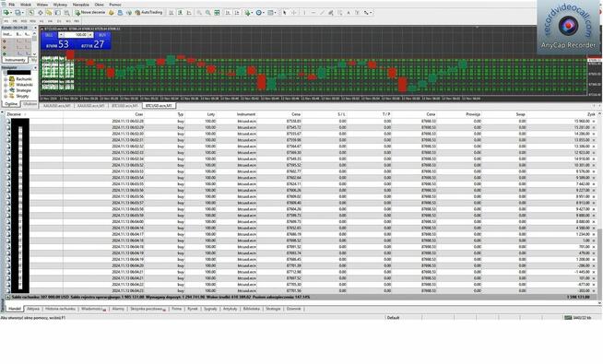
Task: Select the crosshair tool
Action: pos(294,13)
